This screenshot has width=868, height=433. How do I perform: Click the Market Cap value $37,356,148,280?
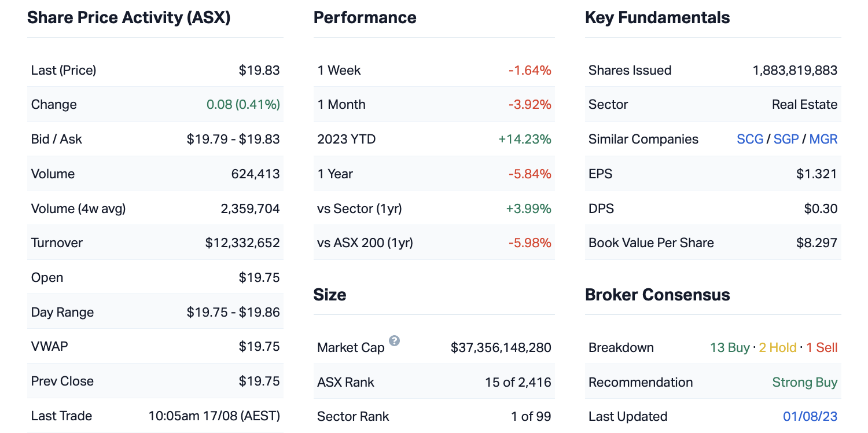[501, 347]
